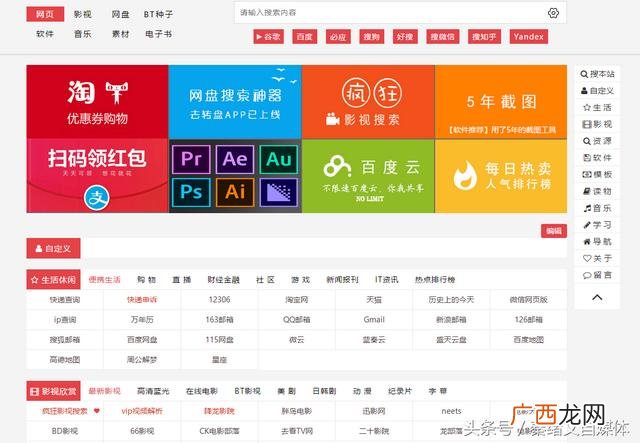The image size is (640, 443).
Task: Open the Media Encoder purple icon
Action: click(x=278, y=192)
